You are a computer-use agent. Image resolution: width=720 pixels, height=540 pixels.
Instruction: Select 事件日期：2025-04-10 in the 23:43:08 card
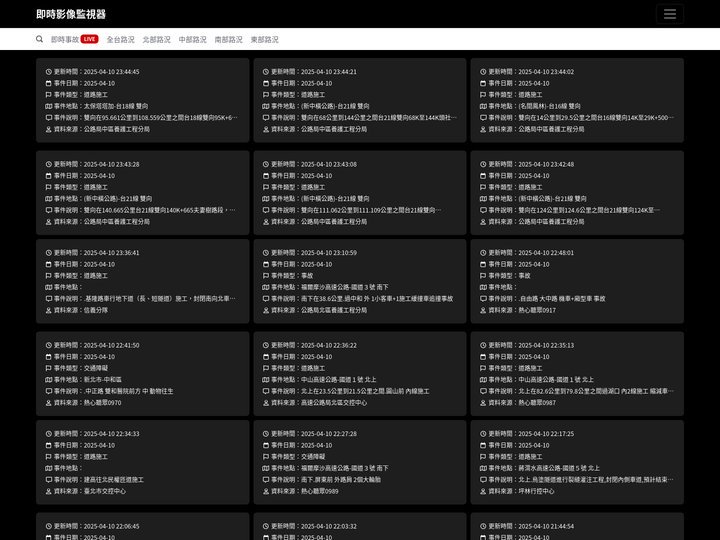(301, 176)
